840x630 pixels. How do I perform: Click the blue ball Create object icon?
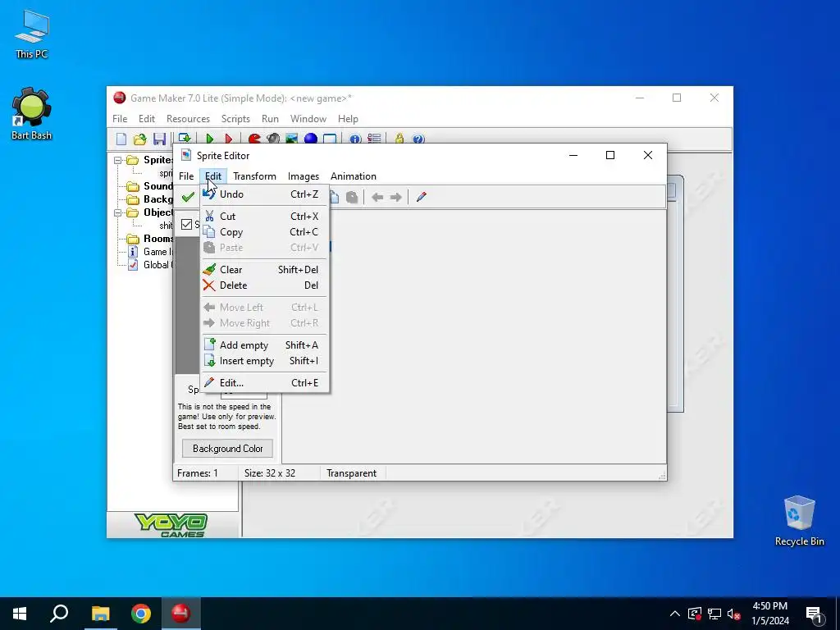click(311, 139)
